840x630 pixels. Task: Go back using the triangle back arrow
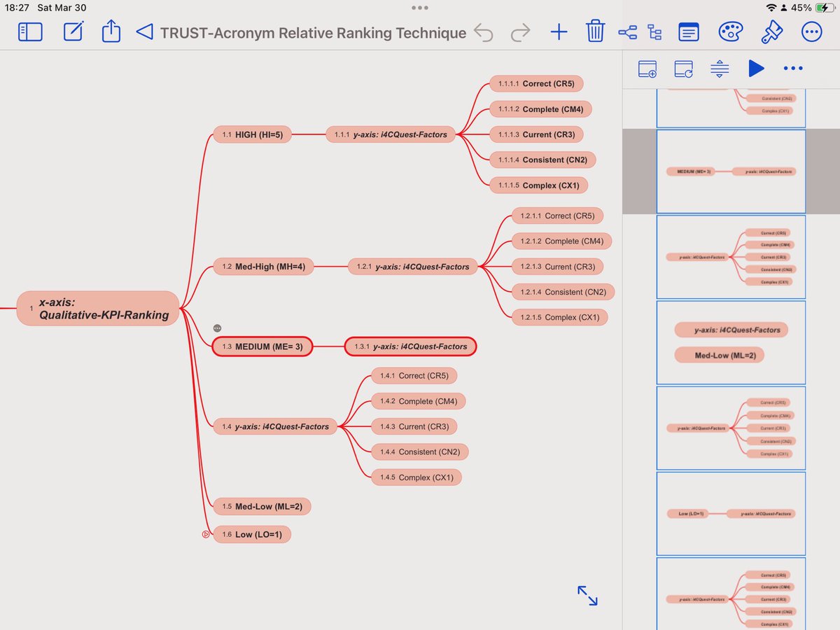pos(144,32)
